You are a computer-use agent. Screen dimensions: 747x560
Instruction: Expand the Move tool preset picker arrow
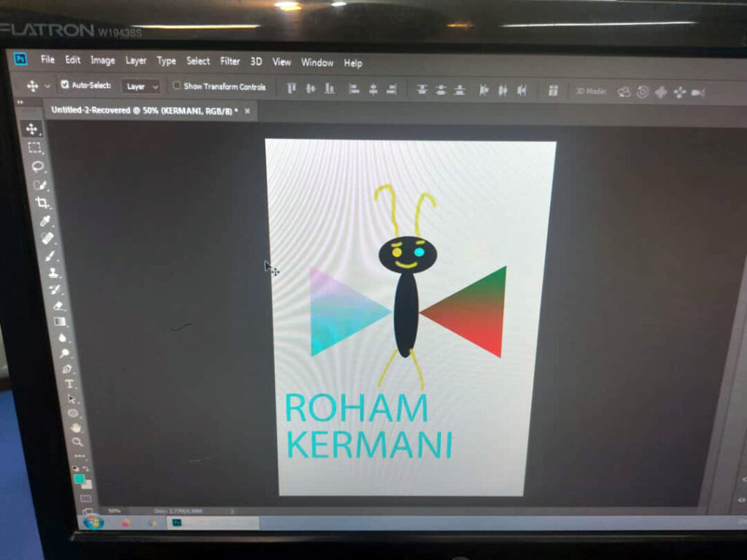(47, 86)
